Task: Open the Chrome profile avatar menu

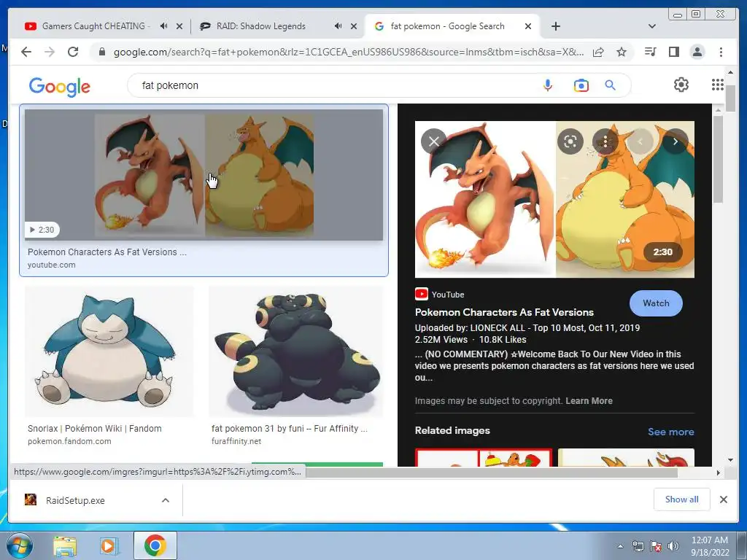Action: tap(697, 52)
